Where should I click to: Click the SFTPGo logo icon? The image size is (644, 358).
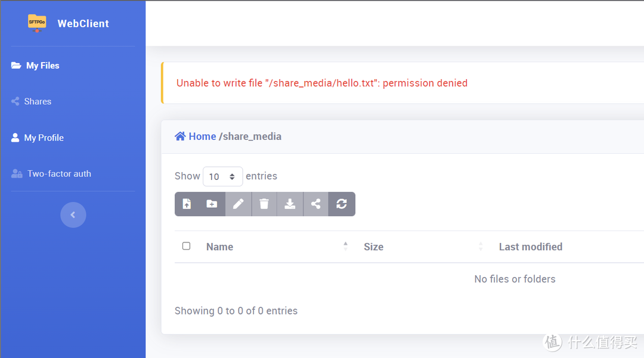point(36,23)
